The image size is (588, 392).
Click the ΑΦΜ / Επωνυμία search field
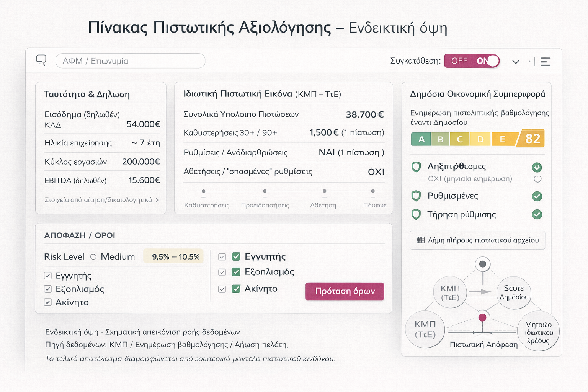(x=130, y=61)
